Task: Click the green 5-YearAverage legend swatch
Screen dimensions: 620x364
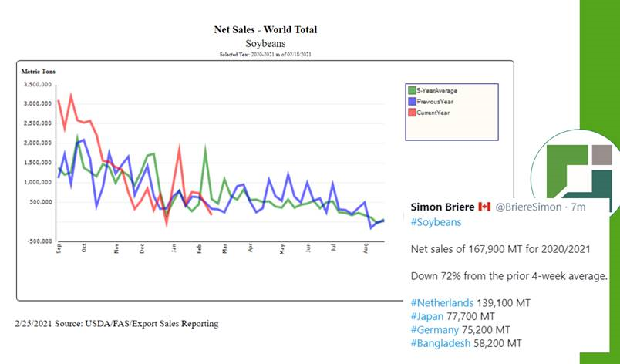Action: click(412, 90)
